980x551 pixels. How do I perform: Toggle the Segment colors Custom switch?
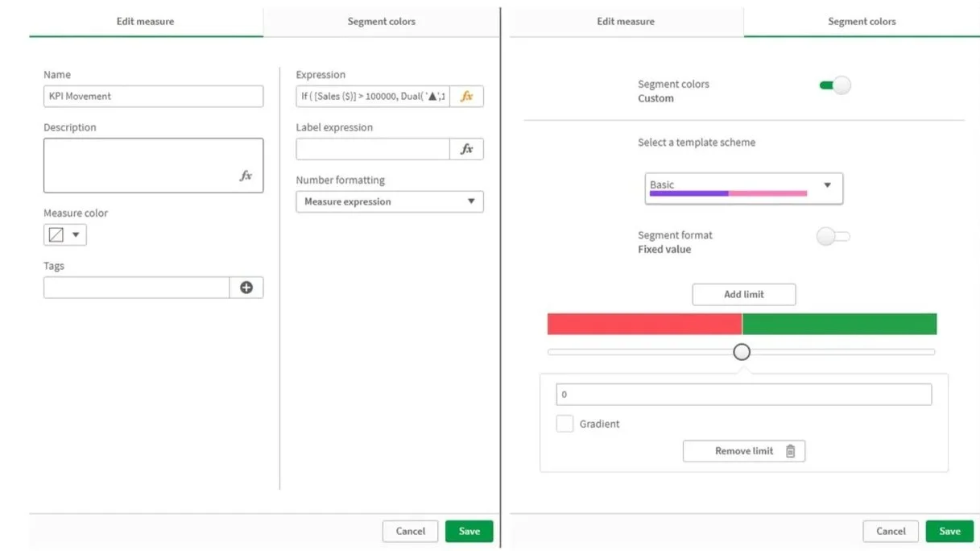click(835, 85)
